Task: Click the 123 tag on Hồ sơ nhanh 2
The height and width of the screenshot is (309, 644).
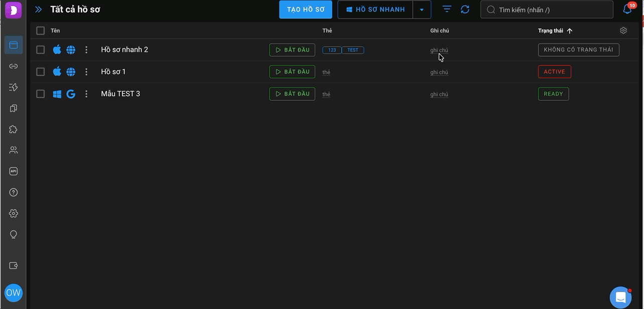Action: pyautogui.click(x=332, y=50)
